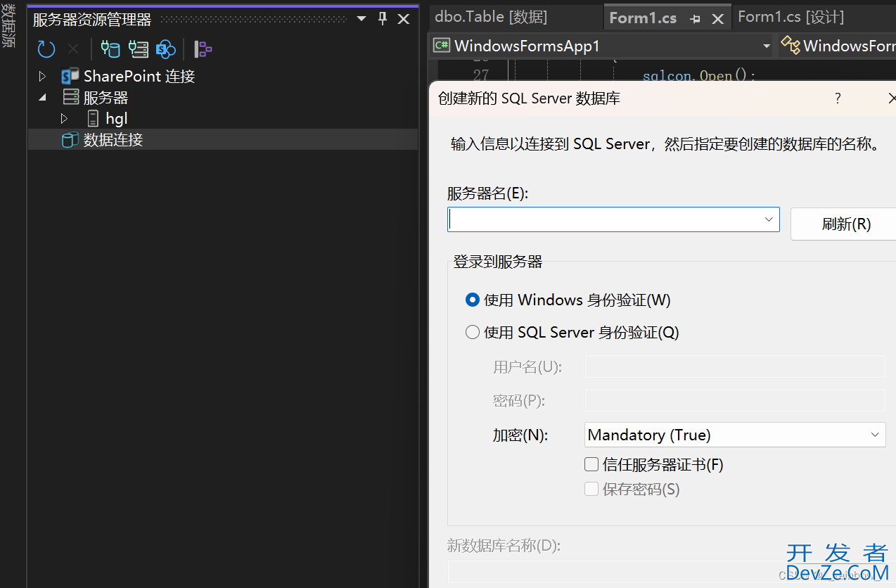Screen dimensions: 896x588
Task: Check the 信任服务器证书(F) checkbox
Action: 591,464
